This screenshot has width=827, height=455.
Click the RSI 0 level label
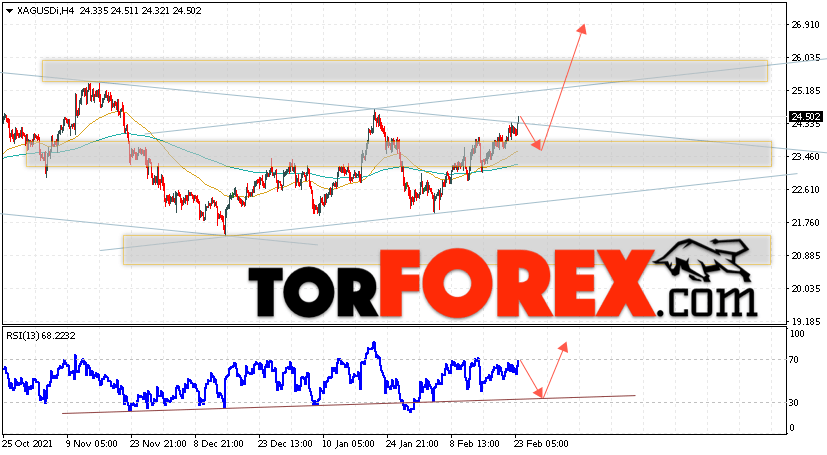coord(791,428)
